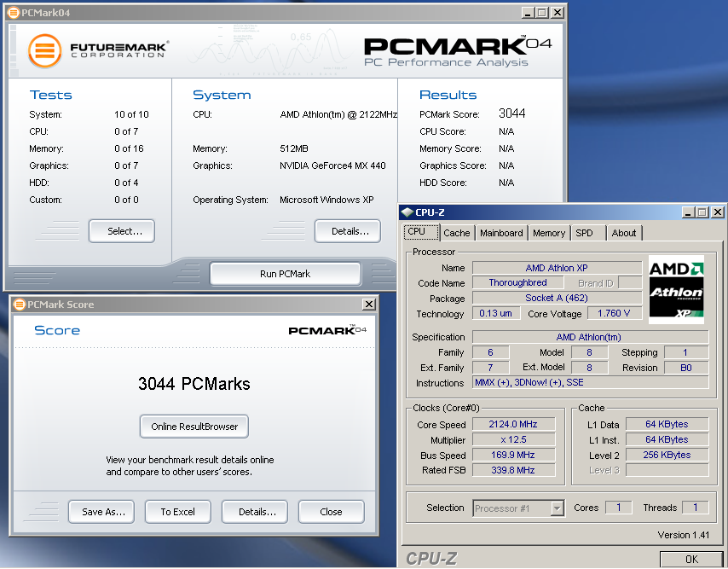Click the PCMark04 title bar icon

coord(14,13)
